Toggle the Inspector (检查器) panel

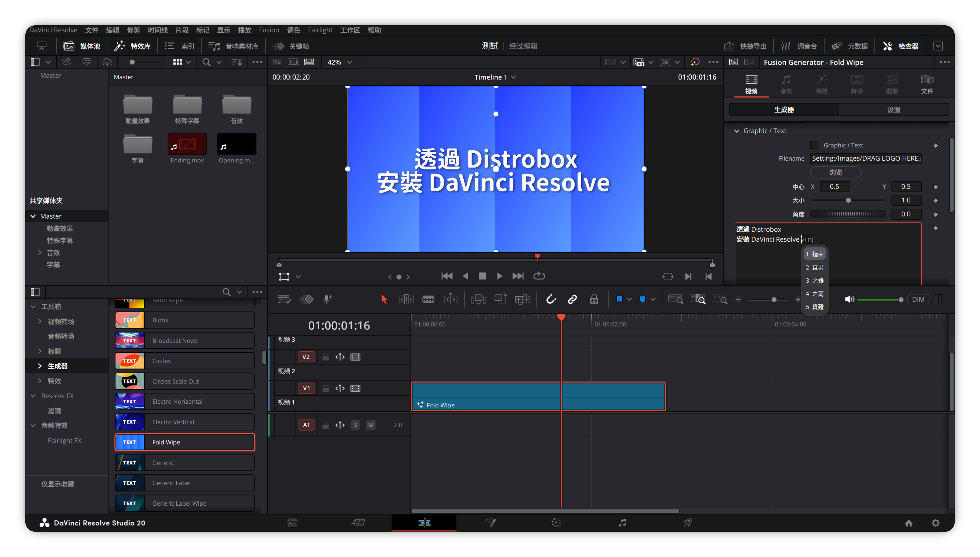(x=900, y=46)
